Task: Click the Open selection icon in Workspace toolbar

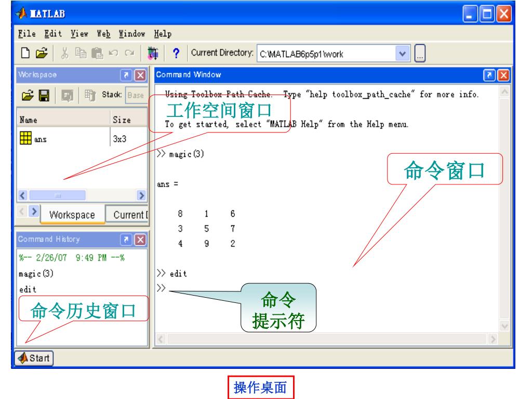Action: tap(67, 96)
